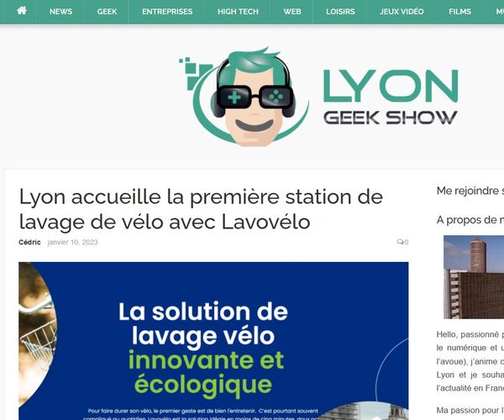This screenshot has width=504, height=420.
Task: Open the Lavovélo blue featured image
Action: (213, 341)
